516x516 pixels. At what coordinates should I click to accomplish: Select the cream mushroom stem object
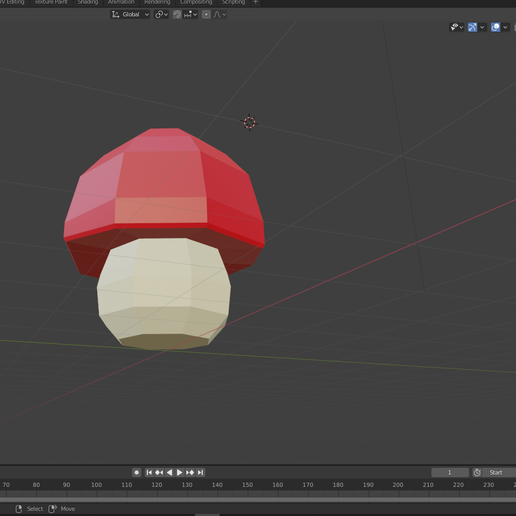tap(163, 293)
